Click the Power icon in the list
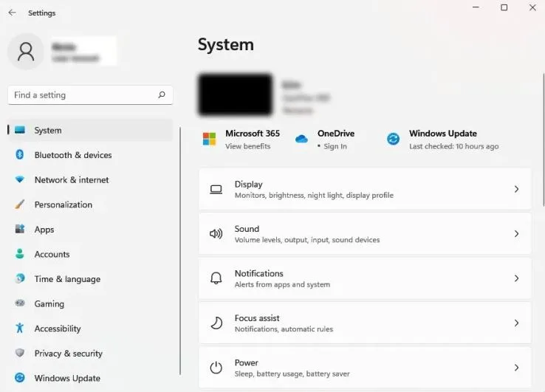The width and height of the screenshot is (545, 392). [216, 368]
